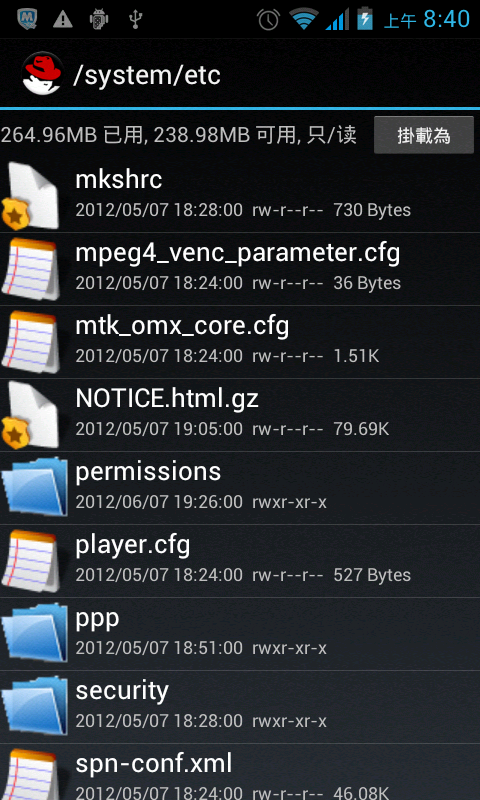
Task: Tap the security folder icon
Action: 35,706
